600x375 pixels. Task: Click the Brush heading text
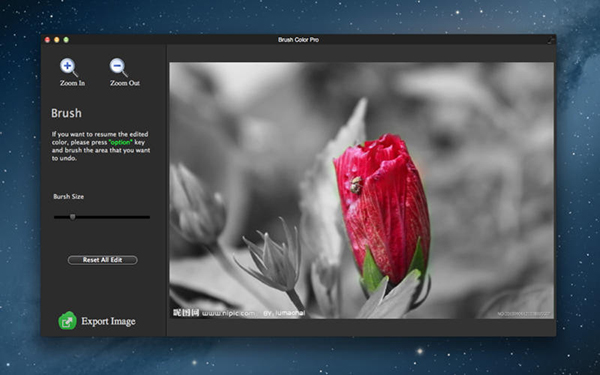tap(66, 113)
